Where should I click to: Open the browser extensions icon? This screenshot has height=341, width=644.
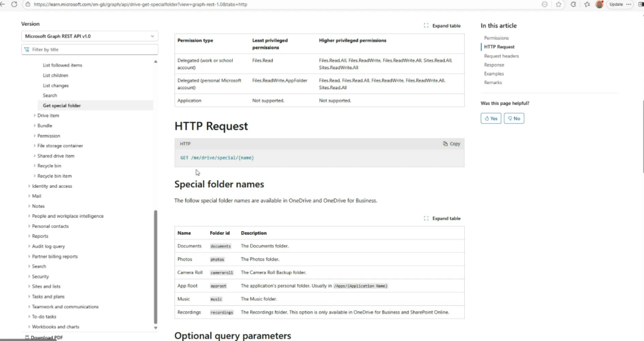click(x=574, y=4)
